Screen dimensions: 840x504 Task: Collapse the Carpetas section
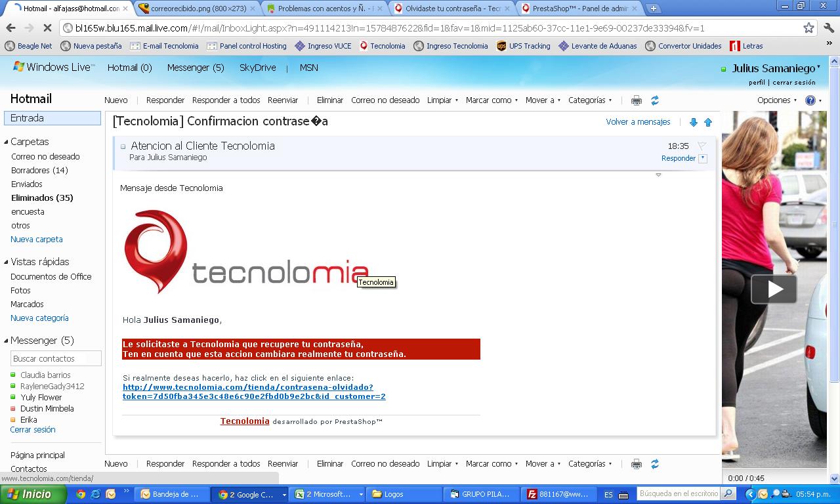tap(6, 142)
